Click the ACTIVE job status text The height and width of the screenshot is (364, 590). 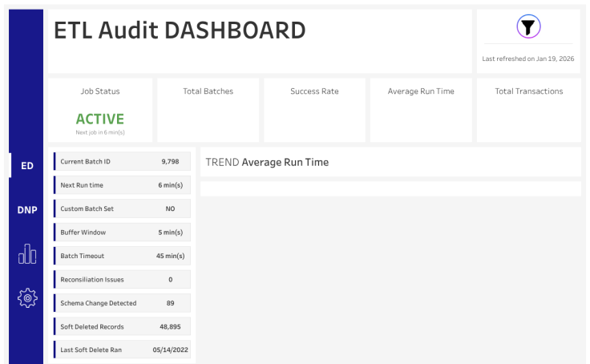(x=100, y=119)
